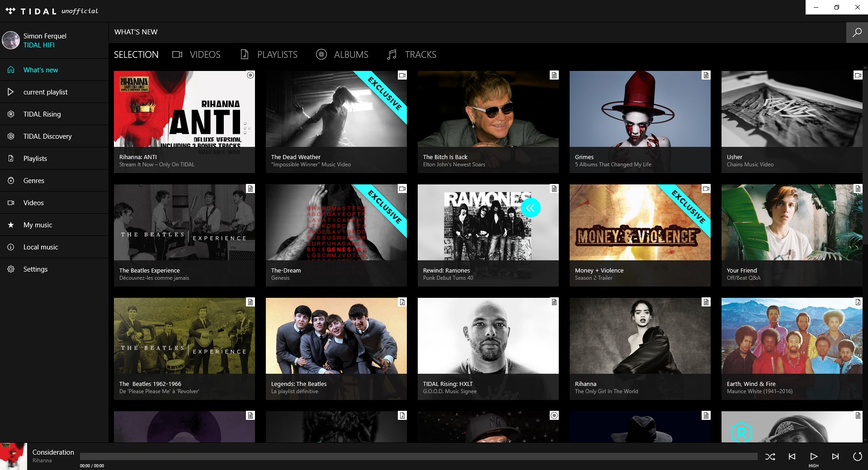Click the Settings gear icon

(x=11, y=269)
